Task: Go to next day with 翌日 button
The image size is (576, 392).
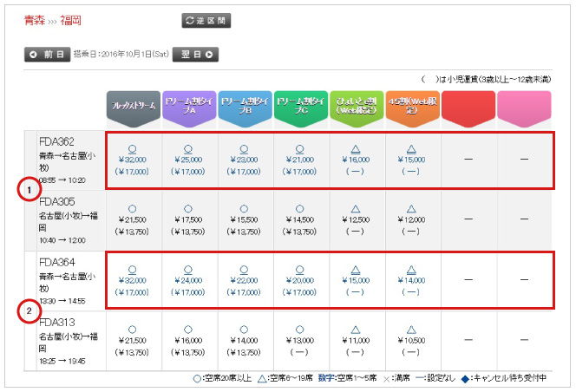Action: tap(195, 55)
